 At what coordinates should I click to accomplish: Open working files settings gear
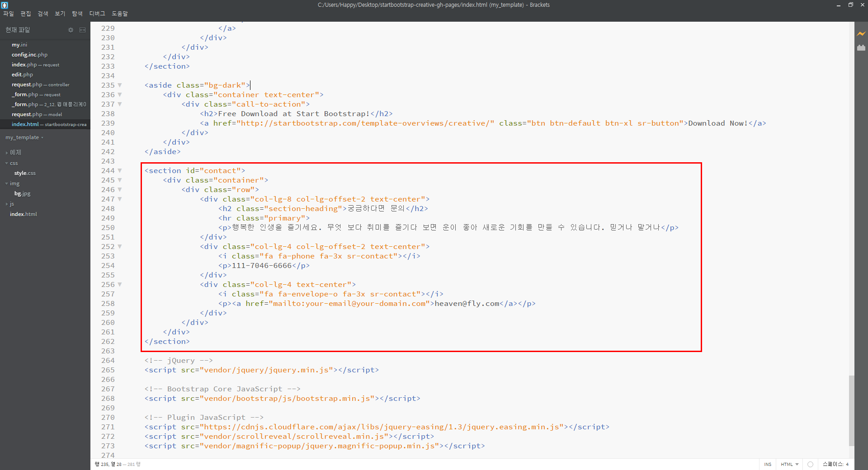[x=71, y=30]
